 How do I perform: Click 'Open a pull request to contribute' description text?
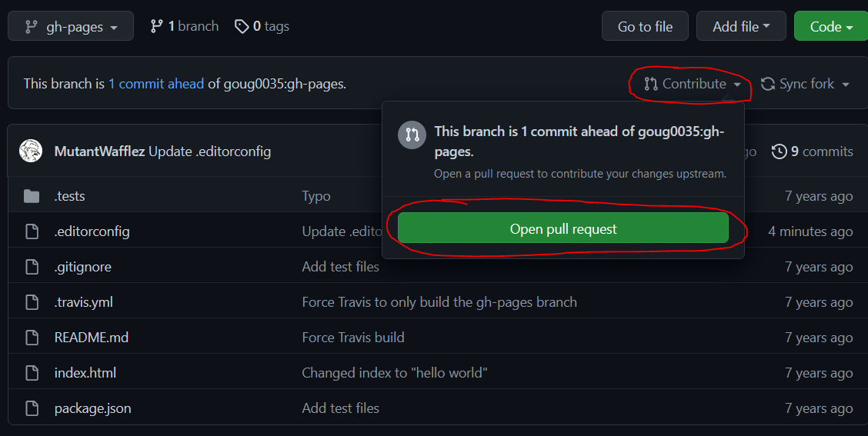tap(580, 174)
